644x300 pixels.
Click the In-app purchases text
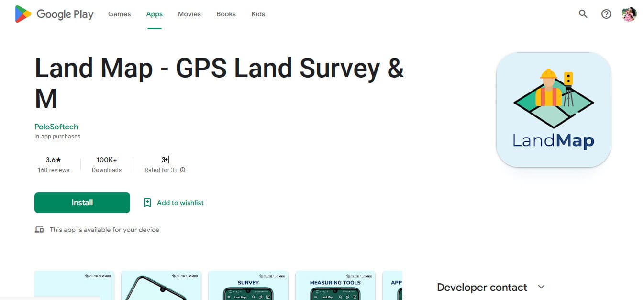[57, 137]
